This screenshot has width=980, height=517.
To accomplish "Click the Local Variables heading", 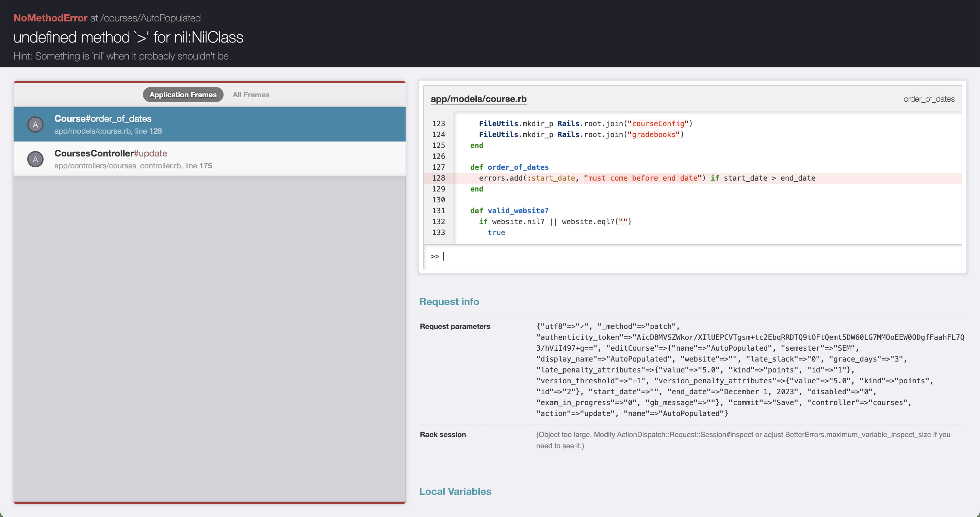I will coord(455,491).
